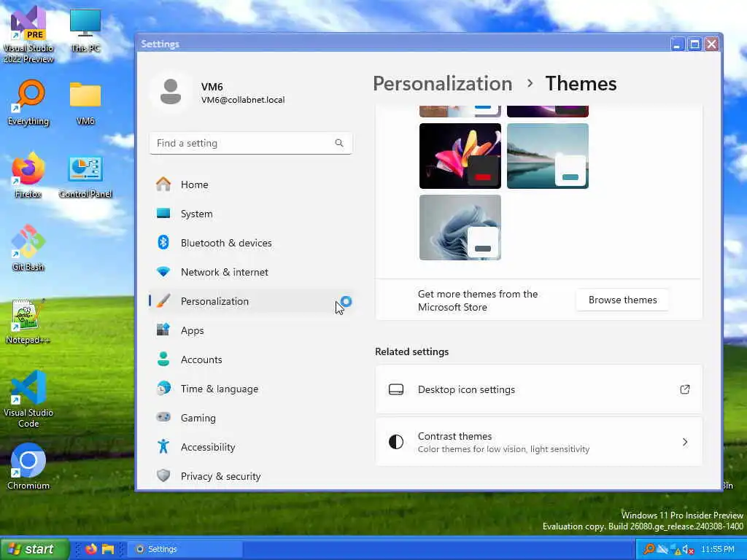Click the Desktop icon settings monitor icon
This screenshot has width=747, height=560.
(x=396, y=389)
